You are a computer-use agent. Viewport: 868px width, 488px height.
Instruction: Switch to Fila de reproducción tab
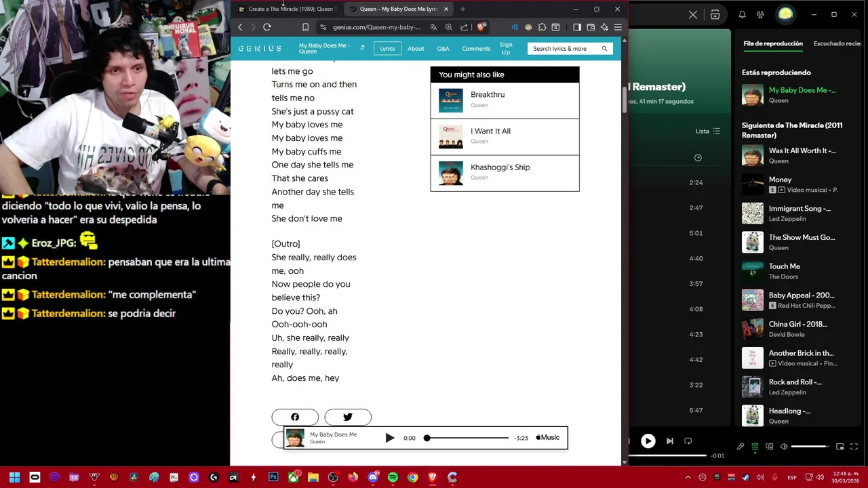[773, 43]
